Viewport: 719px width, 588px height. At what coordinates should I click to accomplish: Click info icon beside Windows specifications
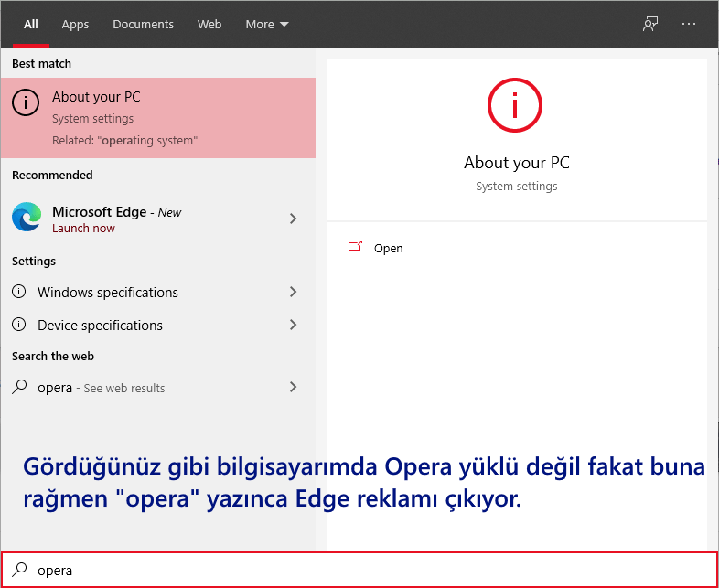point(19,292)
